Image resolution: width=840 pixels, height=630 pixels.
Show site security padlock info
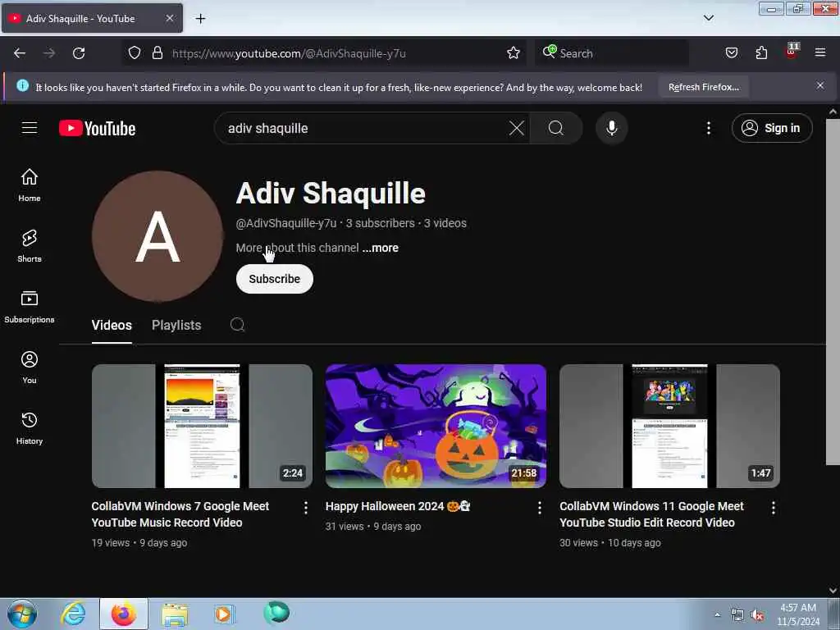pyautogui.click(x=157, y=53)
